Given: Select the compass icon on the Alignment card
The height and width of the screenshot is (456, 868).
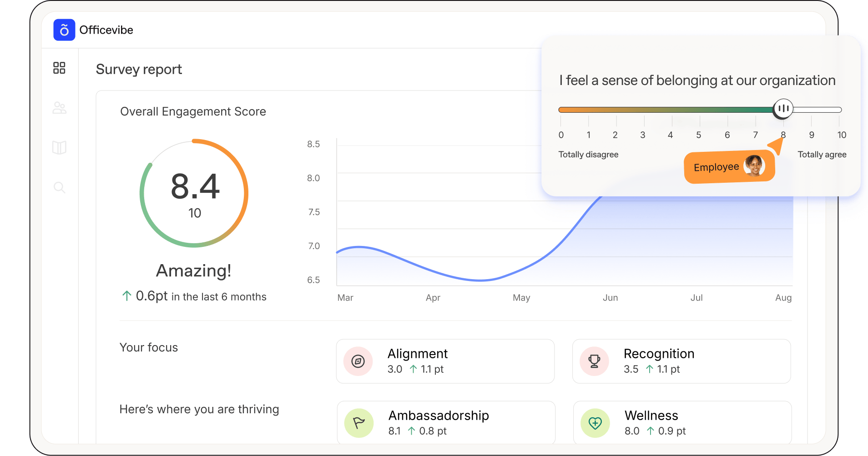Looking at the screenshot, I should pyautogui.click(x=358, y=361).
